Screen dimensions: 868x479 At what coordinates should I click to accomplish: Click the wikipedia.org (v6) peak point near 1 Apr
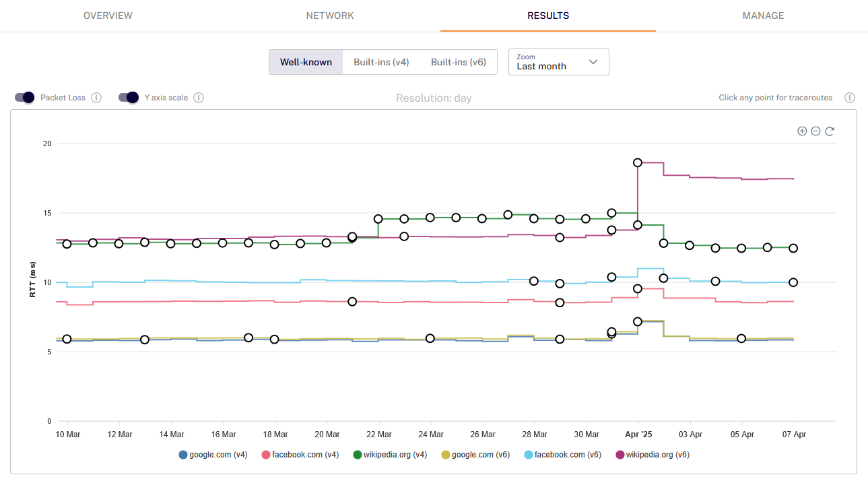pyautogui.click(x=638, y=162)
